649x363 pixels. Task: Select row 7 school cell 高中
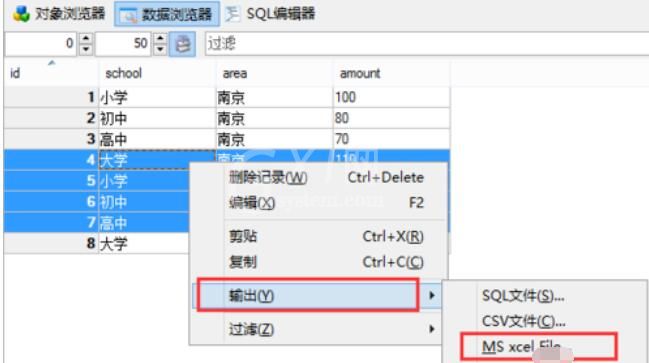click(144, 223)
